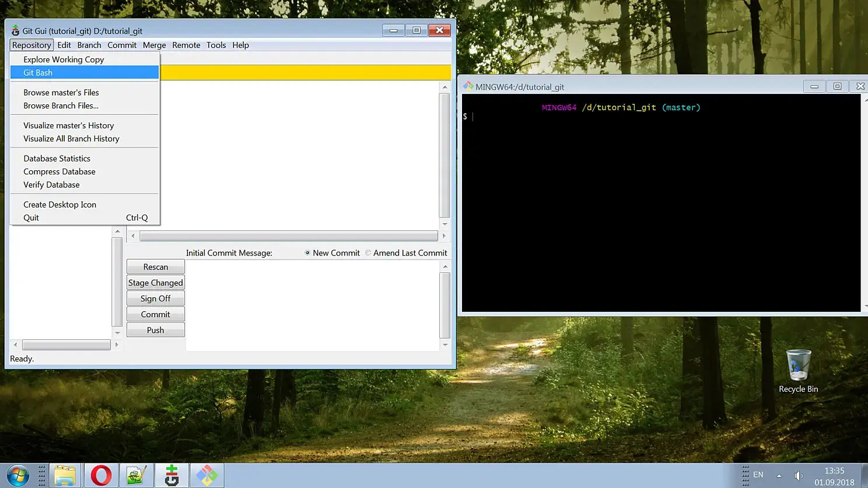Image resolution: width=868 pixels, height=488 pixels.
Task: Click the EN language indicator
Action: point(758,475)
